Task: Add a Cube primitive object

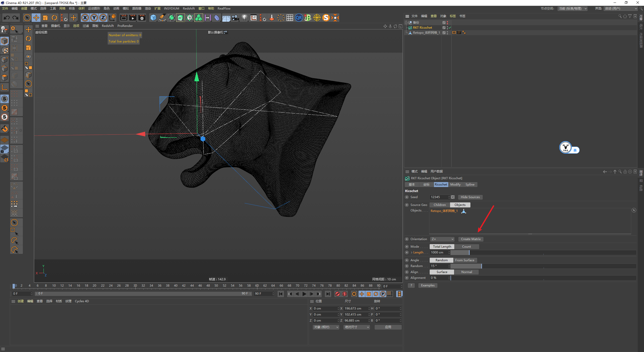Action: 153,18
